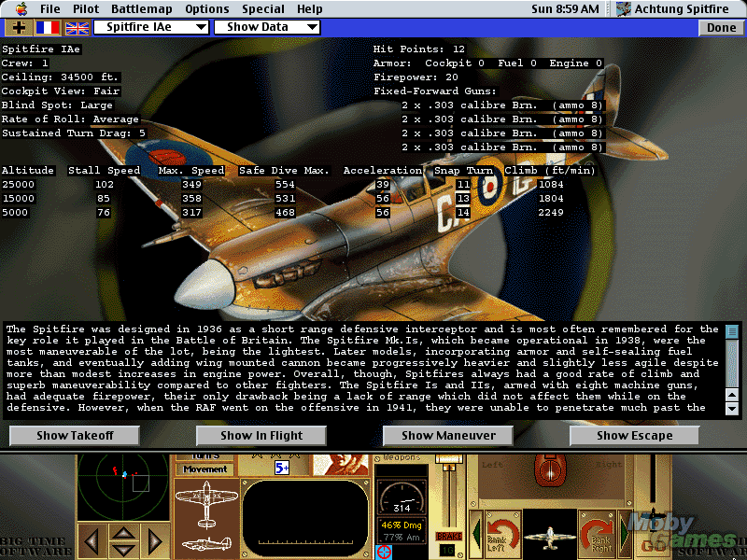This screenshot has width=747, height=560.
Task: Click the 25000 altitude row label
Action: click(18, 184)
